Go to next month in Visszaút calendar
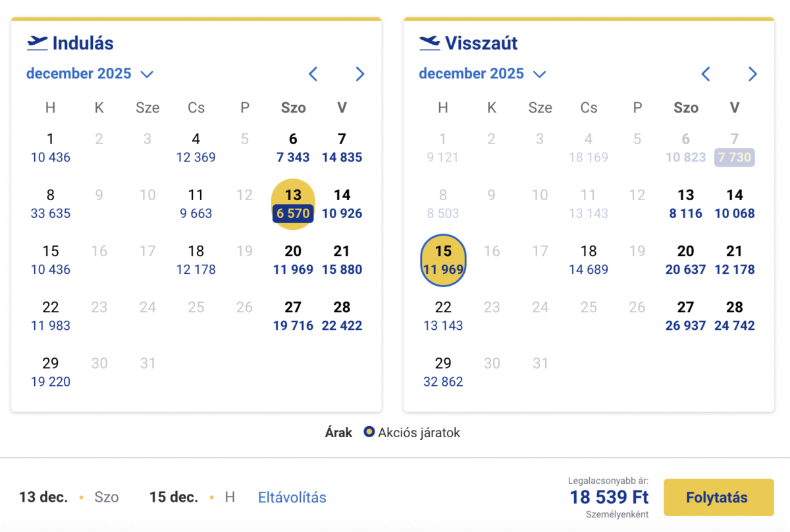The image size is (790, 532). 752,74
